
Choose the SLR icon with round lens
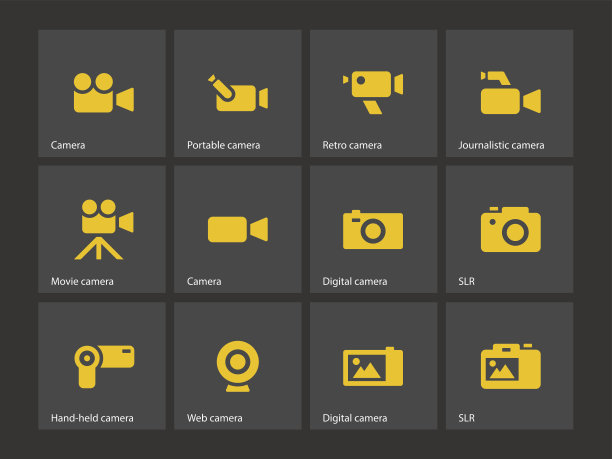pos(510,229)
